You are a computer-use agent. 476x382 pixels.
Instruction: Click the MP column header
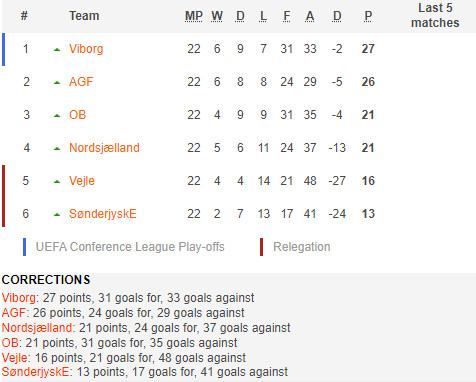(x=194, y=16)
